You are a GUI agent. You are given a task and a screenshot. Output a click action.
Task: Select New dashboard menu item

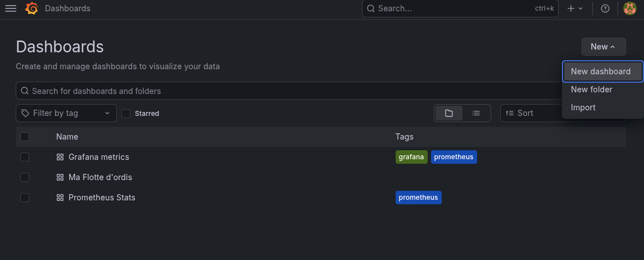pos(602,71)
